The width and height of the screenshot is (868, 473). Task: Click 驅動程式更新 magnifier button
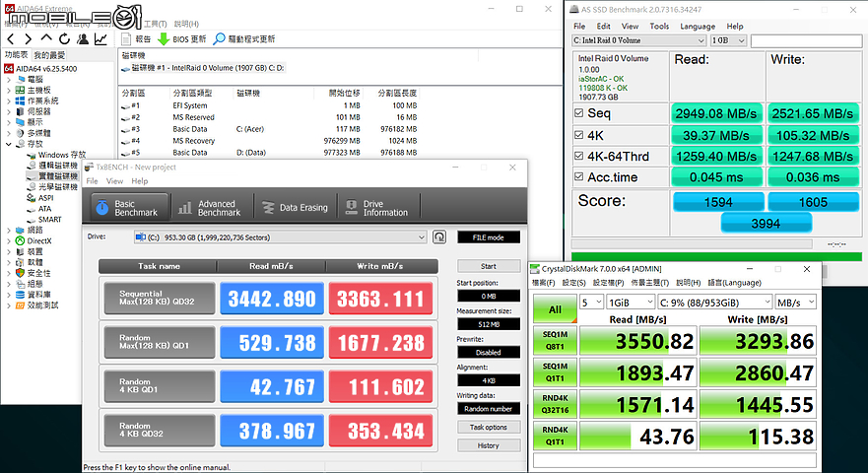[x=244, y=38]
